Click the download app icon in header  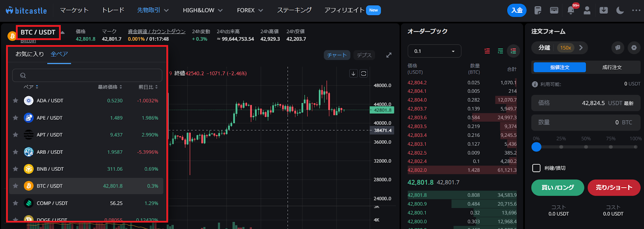(604, 10)
